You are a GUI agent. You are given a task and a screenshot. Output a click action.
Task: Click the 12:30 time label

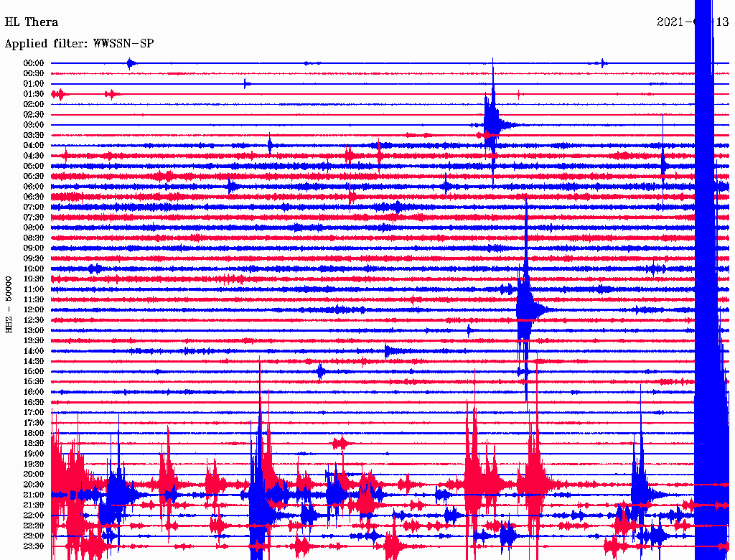(x=34, y=320)
